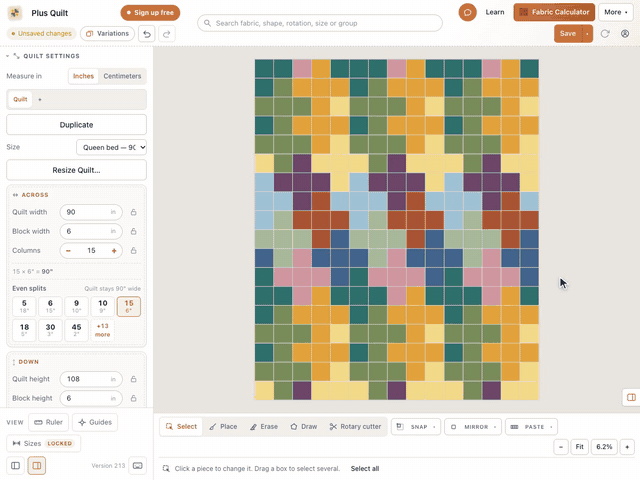Choose the 18 columns even split
Viewport: 640px width, 480px height.
(x=24, y=330)
